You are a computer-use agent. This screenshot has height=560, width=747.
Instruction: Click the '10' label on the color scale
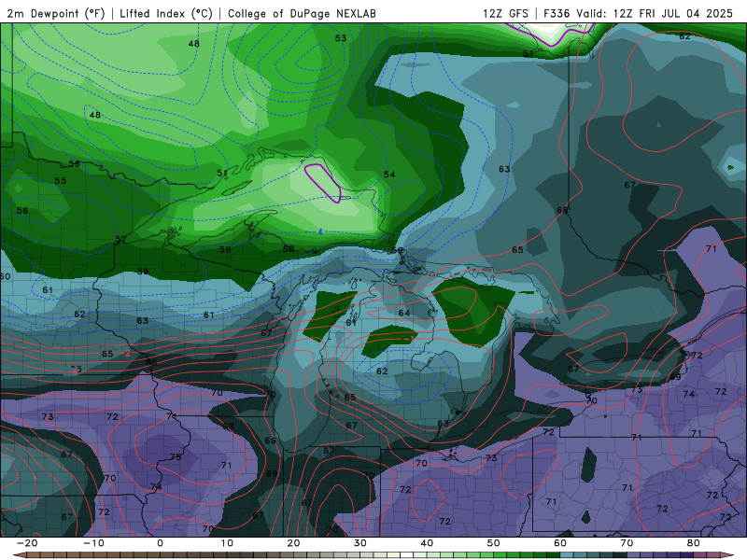227,543
